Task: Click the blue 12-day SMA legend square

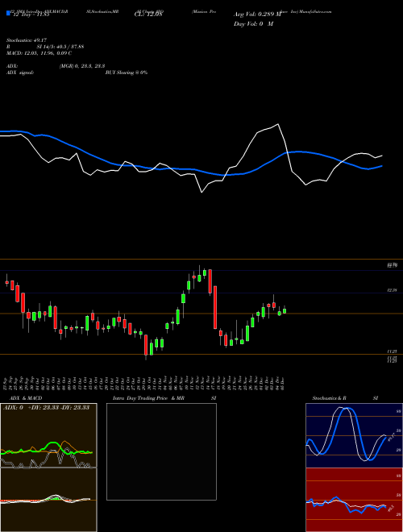Action: click(8, 13)
